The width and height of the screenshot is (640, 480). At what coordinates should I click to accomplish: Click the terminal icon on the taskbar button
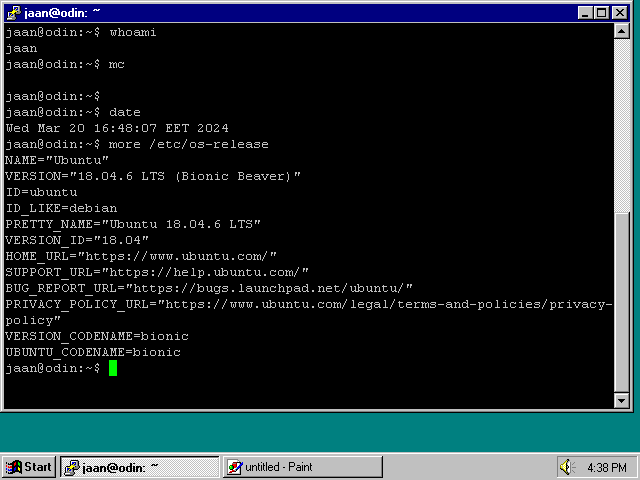pyautogui.click(x=71, y=467)
